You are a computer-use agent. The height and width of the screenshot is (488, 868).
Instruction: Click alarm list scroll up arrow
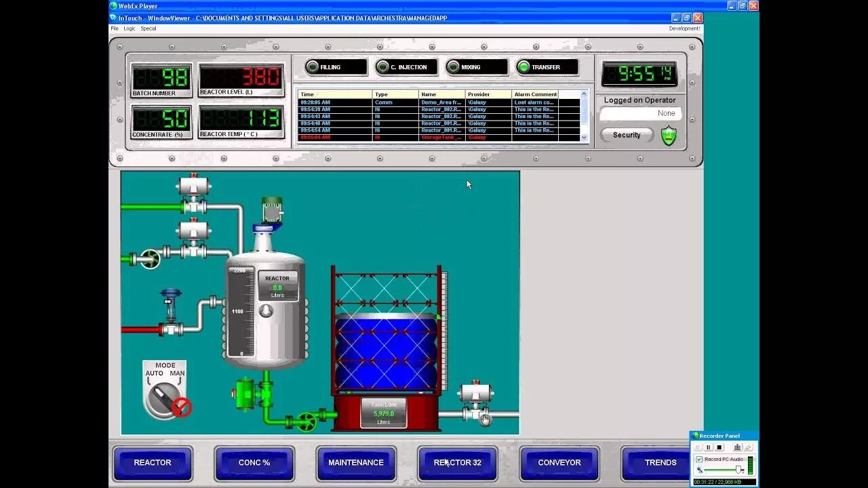585,94
